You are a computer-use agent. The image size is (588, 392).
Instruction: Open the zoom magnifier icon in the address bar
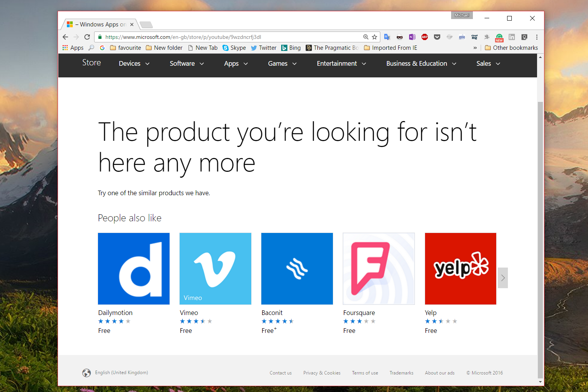pyautogui.click(x=366, y=37)
